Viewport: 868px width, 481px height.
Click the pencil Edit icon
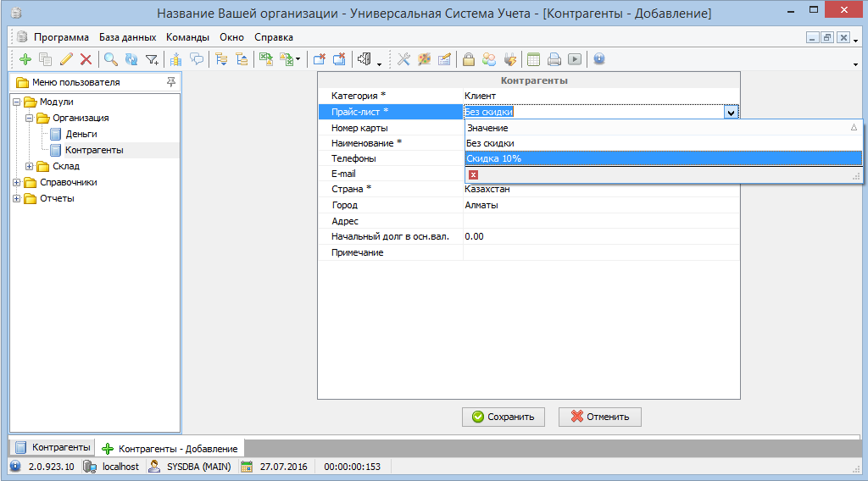(66, 59)
